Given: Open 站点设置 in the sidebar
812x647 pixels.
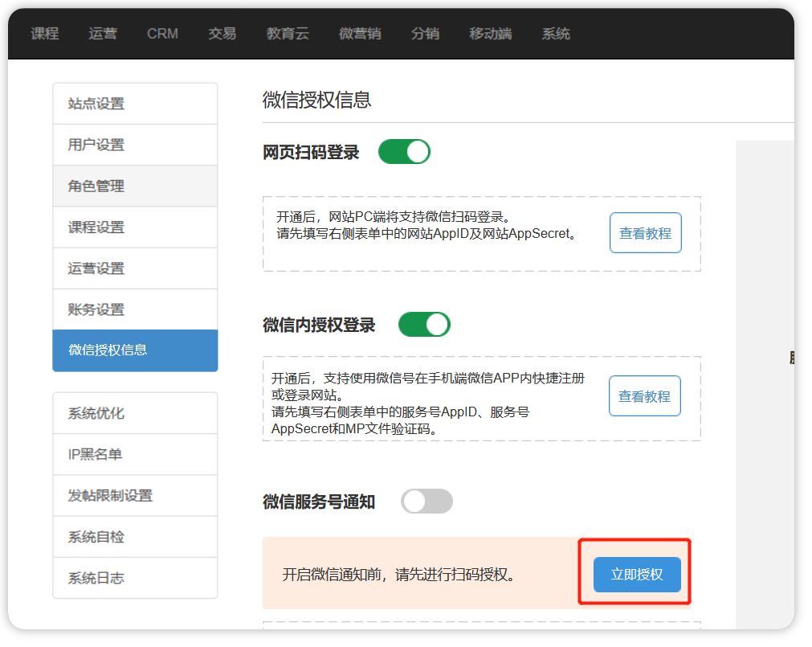Looking at the screenshot, I should 135,104.
